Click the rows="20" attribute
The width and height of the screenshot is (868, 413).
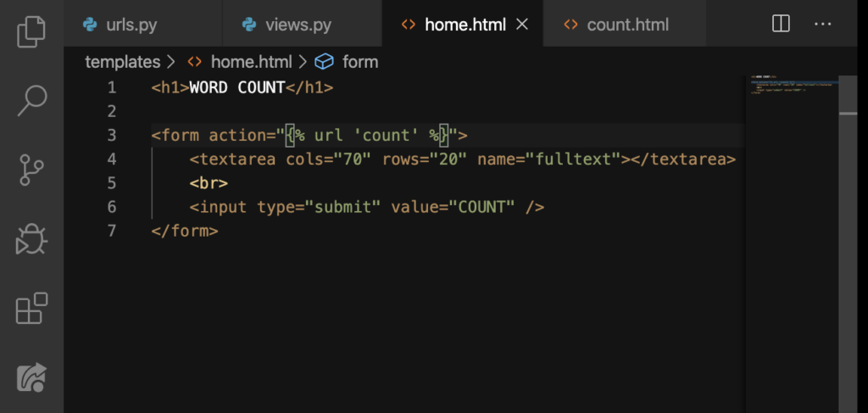[424, 159]
